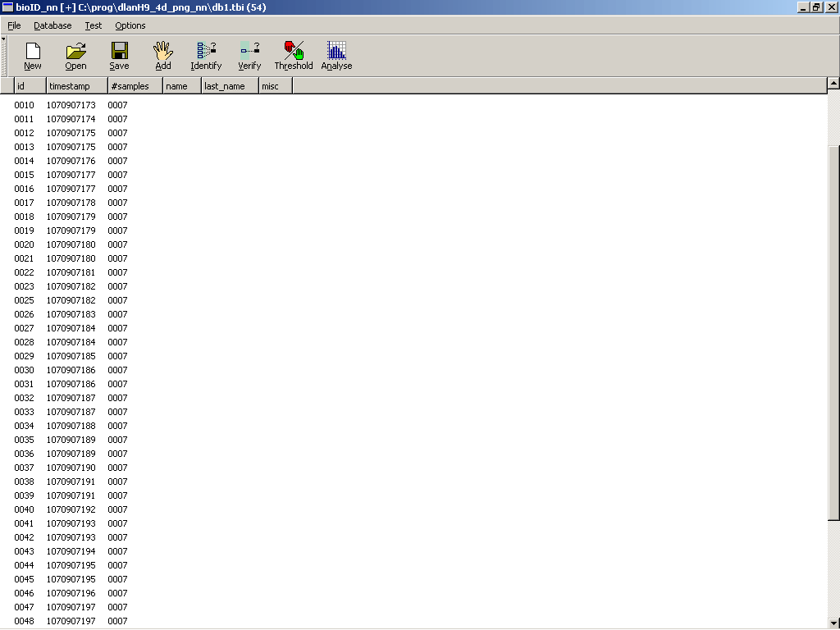Sort by the timestamp column header
This screenshot has width=840, height=630.
(x=76, y=86)
